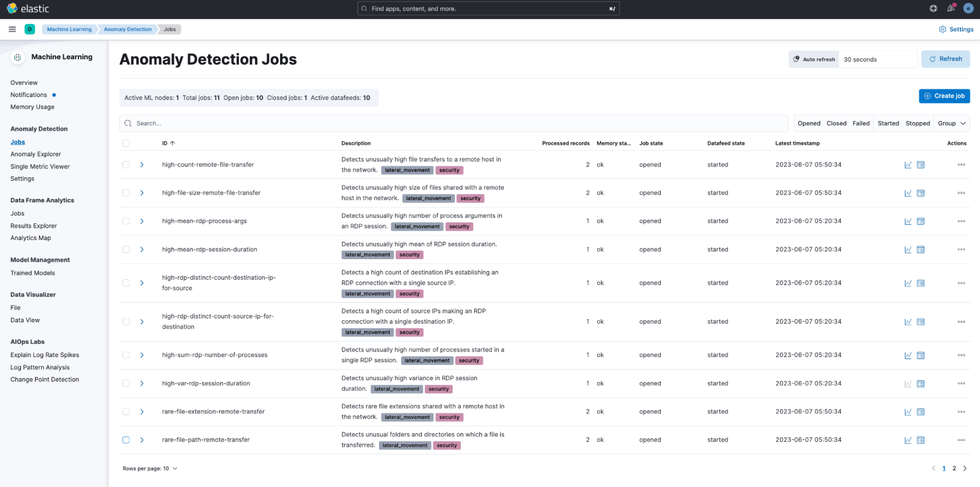The width and height of the screenshot is (980, 487).
Task: Expand details for high-count-remote-file-transfer
Action: [x=142, y=165]
